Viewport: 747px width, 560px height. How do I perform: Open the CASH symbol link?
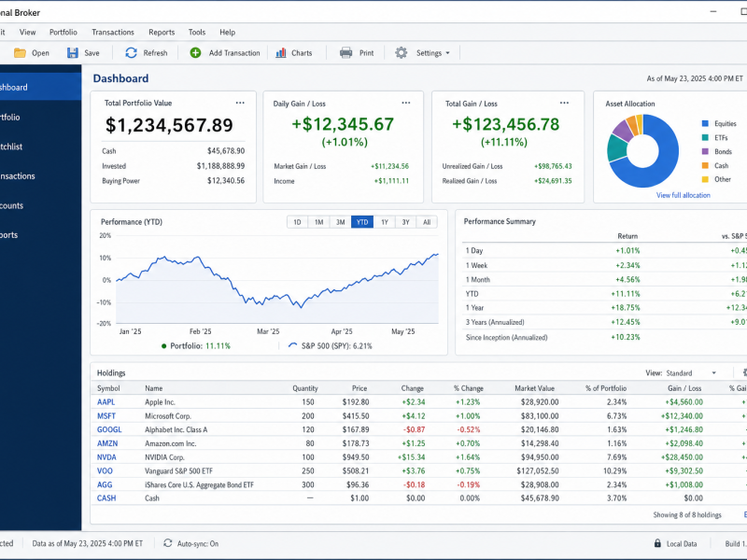click(106, 498)
